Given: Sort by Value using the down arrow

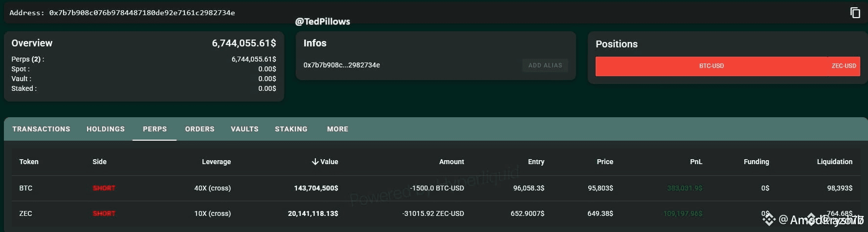Looking at the screenshot, I should coord(315,162).
